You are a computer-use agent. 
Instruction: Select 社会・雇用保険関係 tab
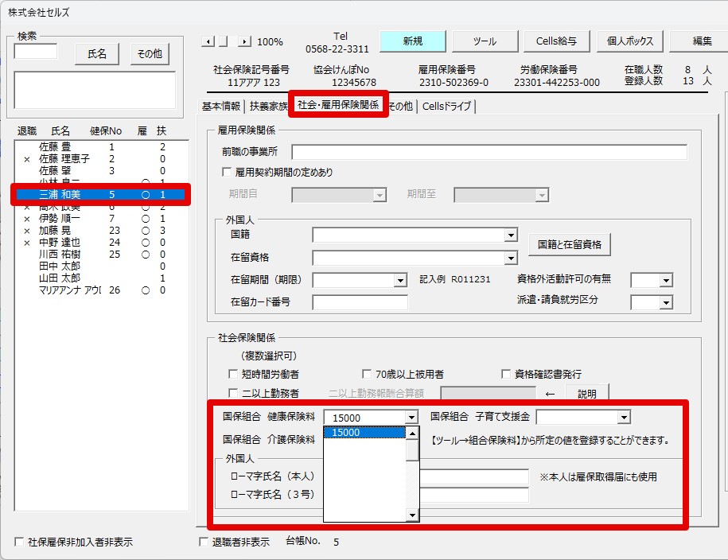coord(338,105)
